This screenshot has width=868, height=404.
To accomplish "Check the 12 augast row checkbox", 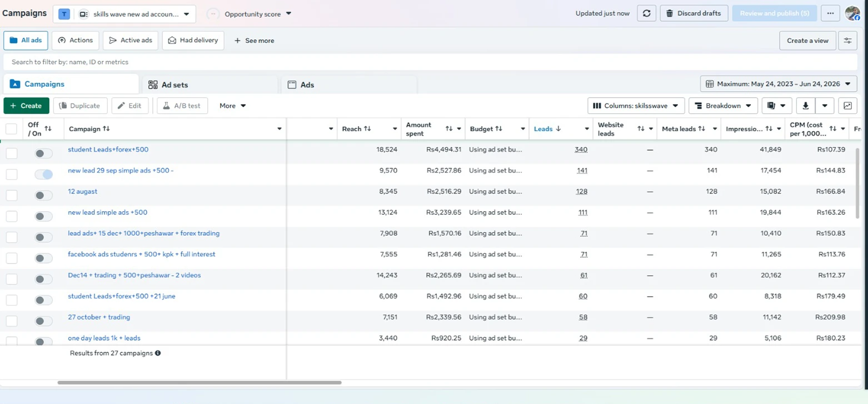I will point(12,195).
